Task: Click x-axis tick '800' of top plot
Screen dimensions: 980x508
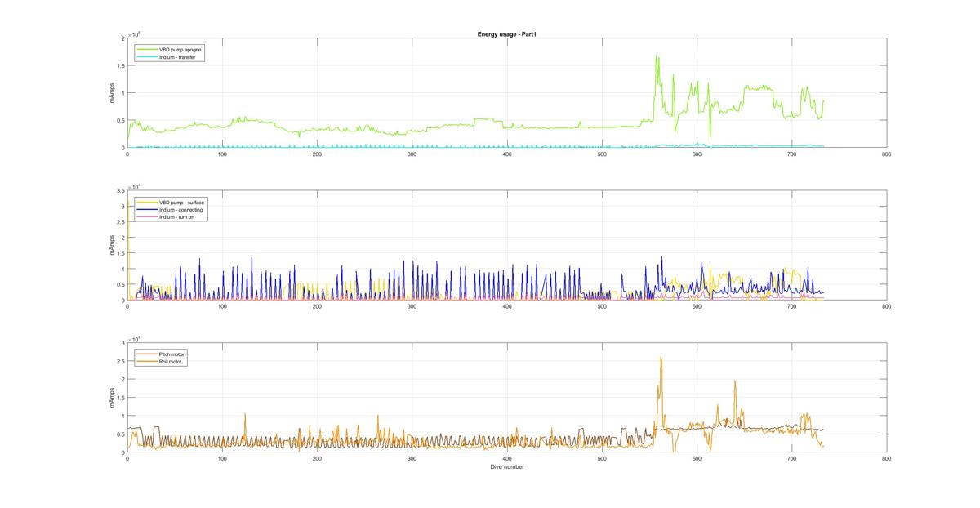Action: [x=886, y=154]
